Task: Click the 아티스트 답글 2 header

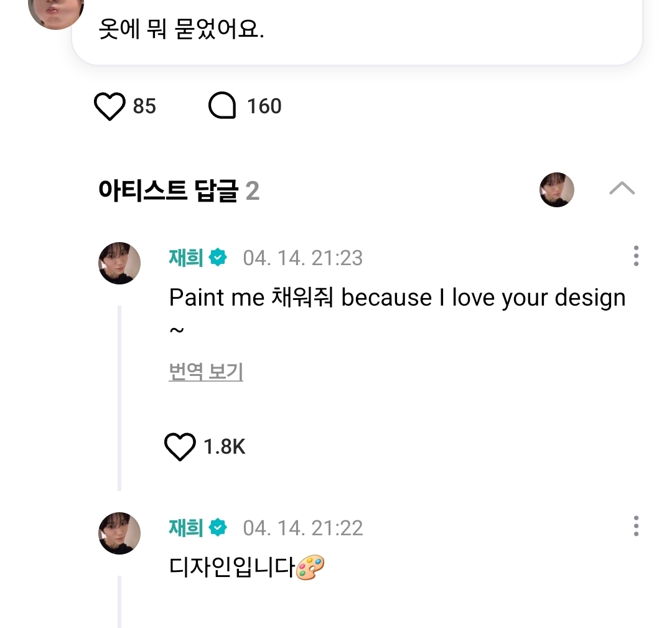Action: (179, 191)
